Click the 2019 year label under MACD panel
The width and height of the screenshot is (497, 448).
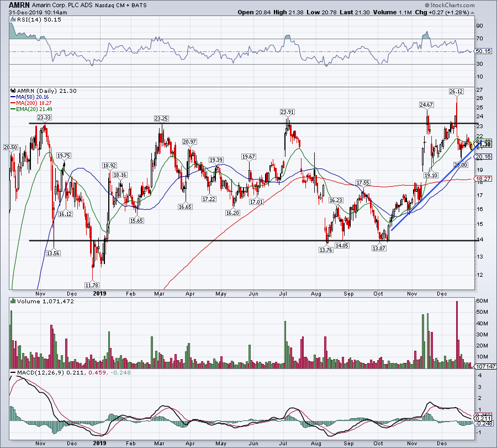tap(99, 443)
